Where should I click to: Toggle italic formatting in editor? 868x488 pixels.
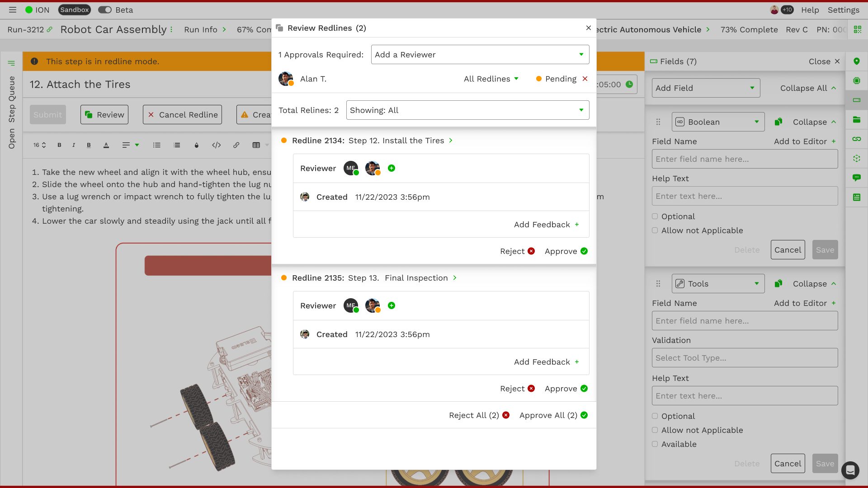74,145
